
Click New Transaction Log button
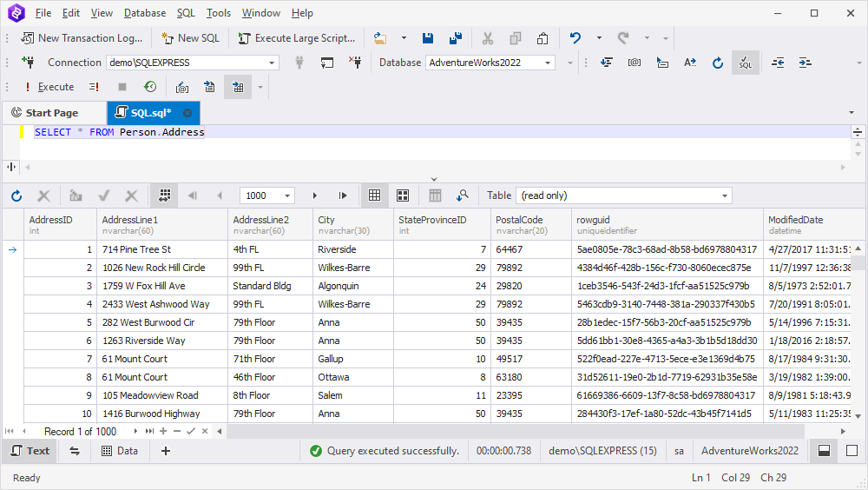pos(82,38)
